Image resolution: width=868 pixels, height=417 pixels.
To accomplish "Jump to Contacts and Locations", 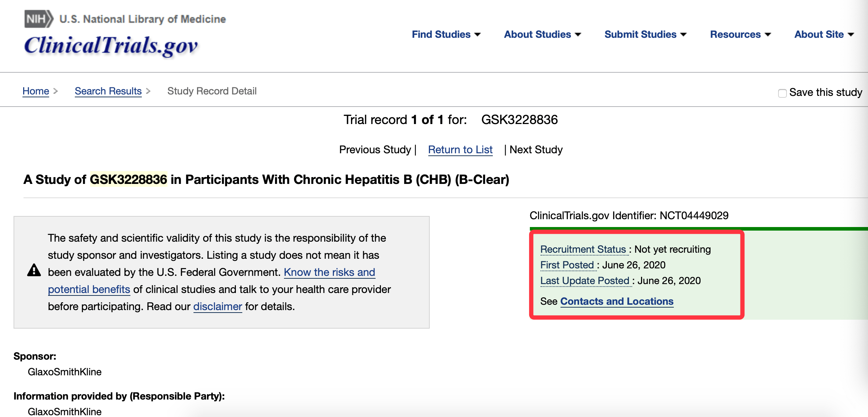I will click(617, 302).
